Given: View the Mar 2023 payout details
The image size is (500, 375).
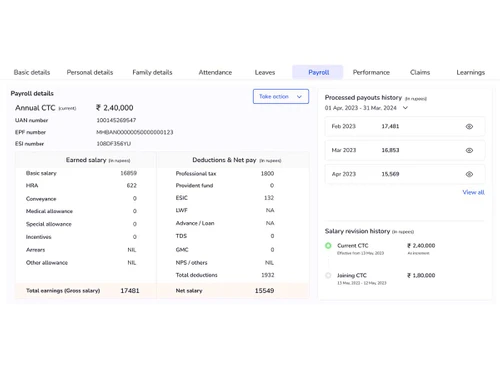Looking at the screenshot, I should pyautogui.click(x=469, y=150).
